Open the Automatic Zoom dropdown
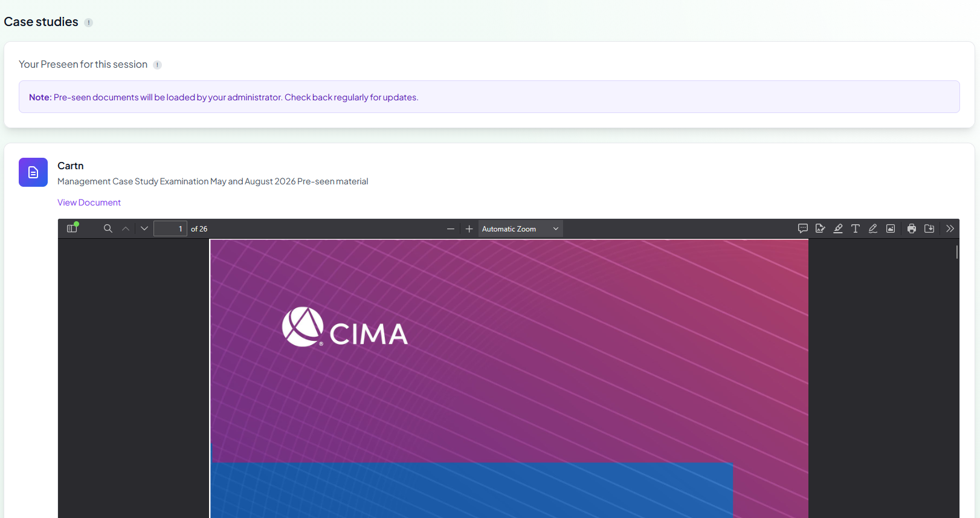 (x=520, y=228)
